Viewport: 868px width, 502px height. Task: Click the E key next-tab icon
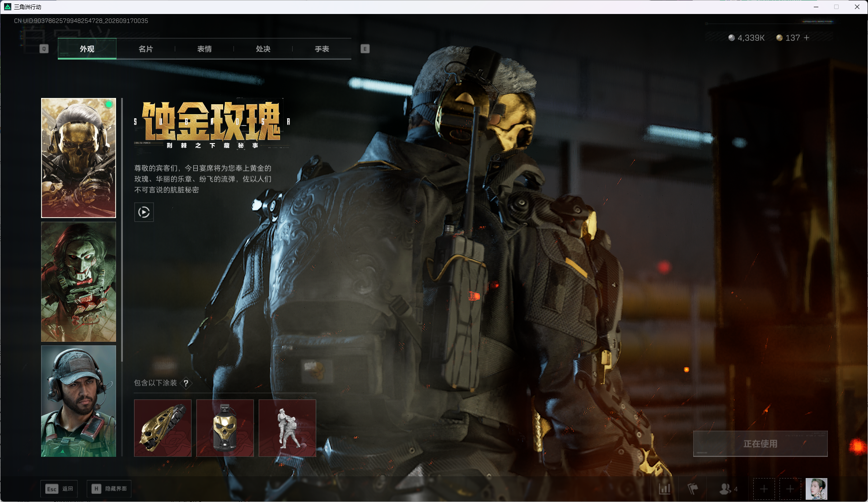[365, 49]
